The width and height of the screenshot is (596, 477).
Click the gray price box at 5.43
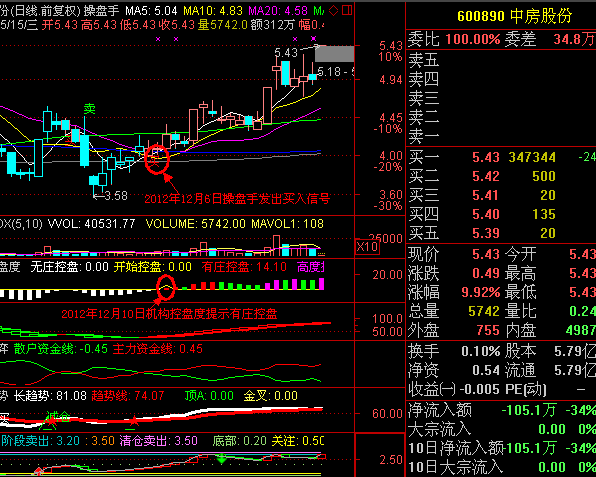click(334, 54)
